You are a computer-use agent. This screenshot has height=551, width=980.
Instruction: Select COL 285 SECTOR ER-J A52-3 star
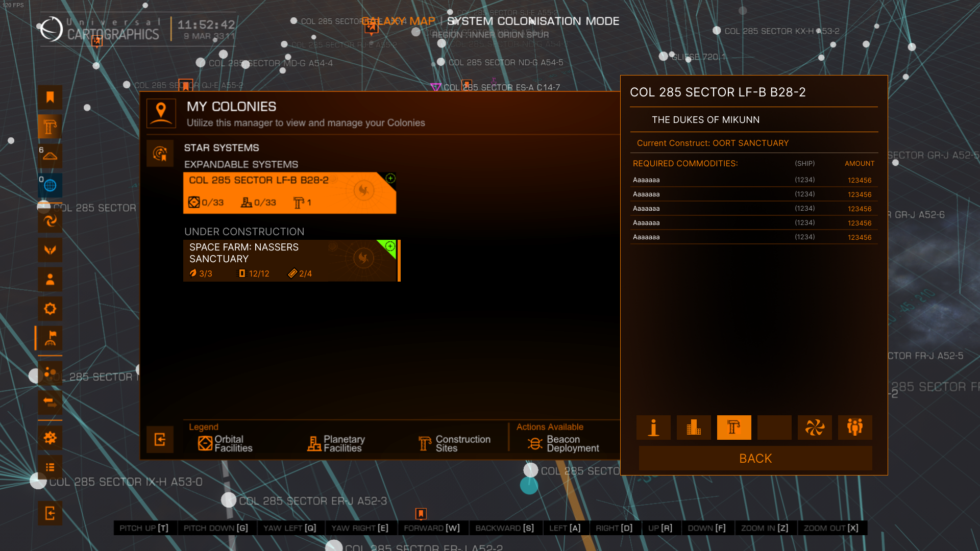pos(229,500)
